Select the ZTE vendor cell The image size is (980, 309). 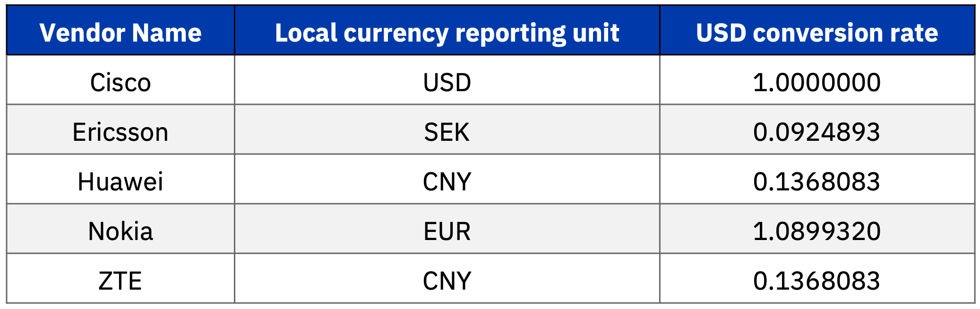click(x=120, y=278)
